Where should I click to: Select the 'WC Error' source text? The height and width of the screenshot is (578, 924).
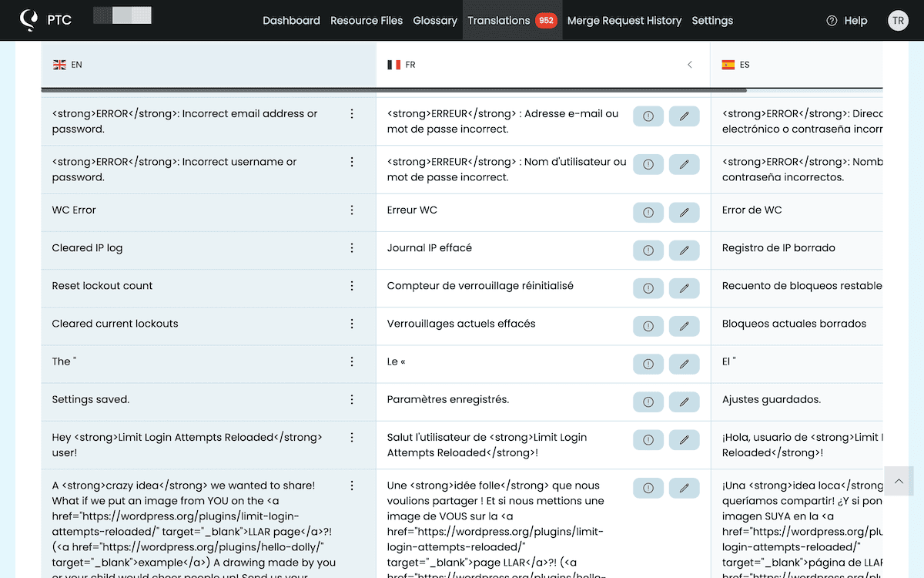pos(74,210)
